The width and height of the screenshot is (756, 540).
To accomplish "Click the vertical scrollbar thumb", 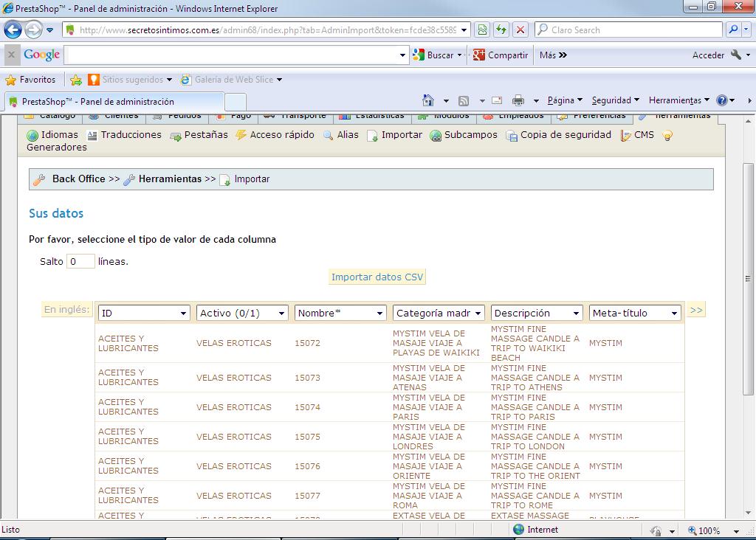I will click(748, 278).
